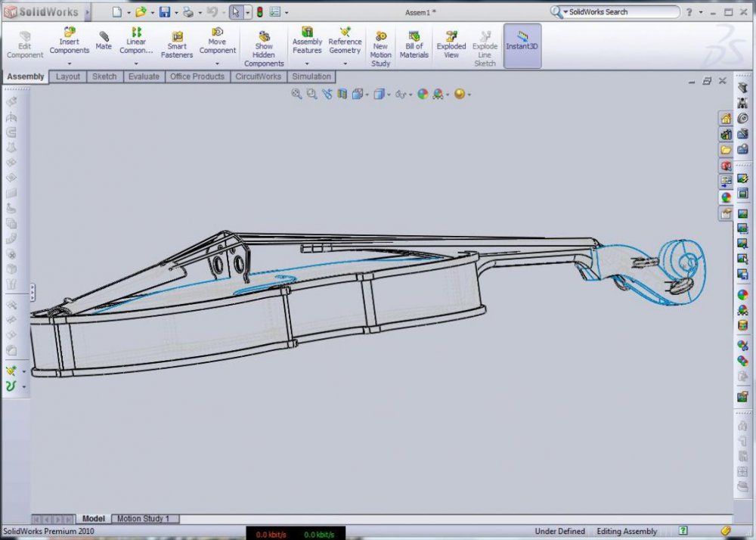This screenshot has width=756, height=540.
Task: Click Move Component button
Action: [x=217, y=41]
